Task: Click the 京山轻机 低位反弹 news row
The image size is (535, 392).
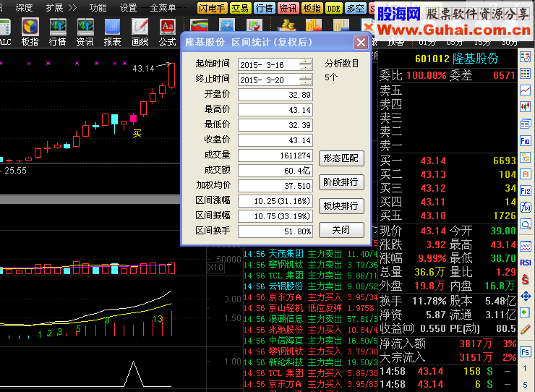Action: [310, 308]
